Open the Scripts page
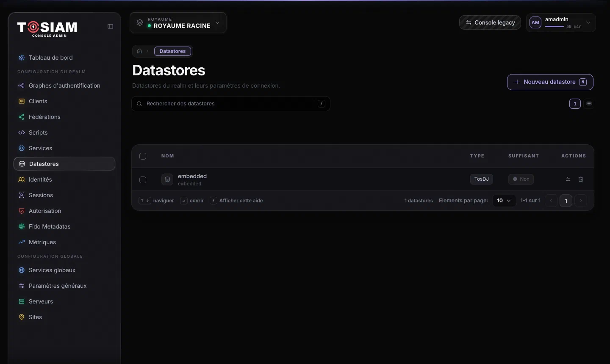The height and width of the screenshot is (364, 610). coord(64,132)
